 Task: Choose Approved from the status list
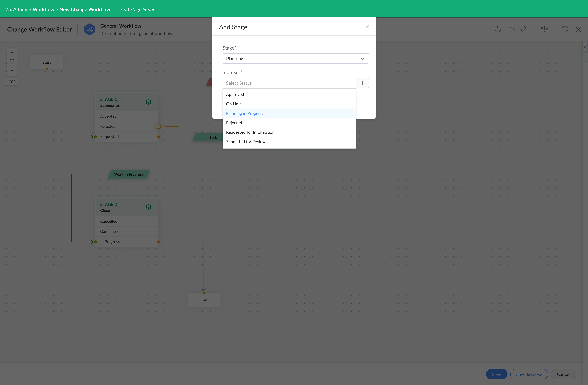pos(289,94)
